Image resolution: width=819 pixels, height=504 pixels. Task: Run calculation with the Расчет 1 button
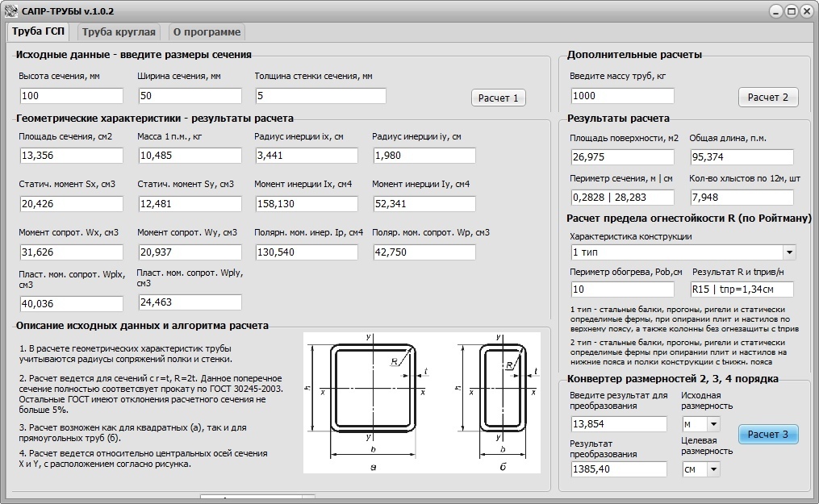[499, 98]
